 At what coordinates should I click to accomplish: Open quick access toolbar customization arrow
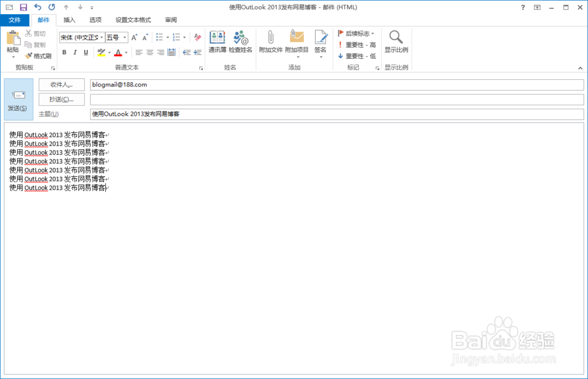[92, 8]
